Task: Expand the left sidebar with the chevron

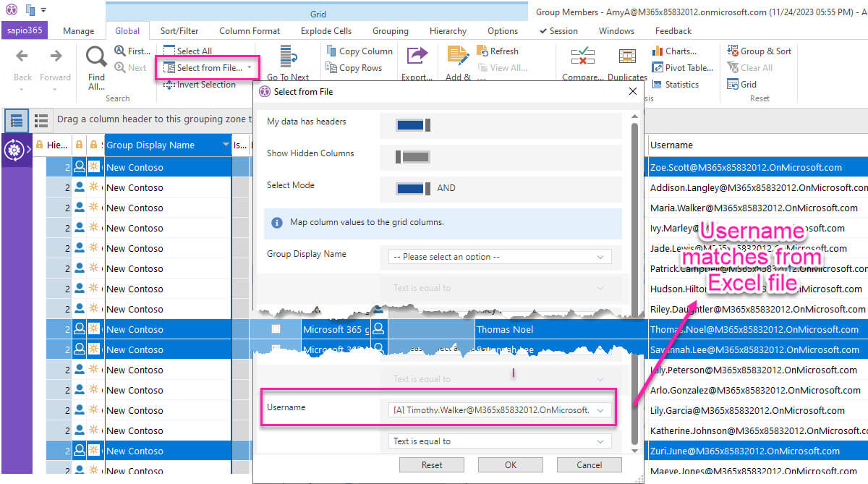Action: coord(28,150)
